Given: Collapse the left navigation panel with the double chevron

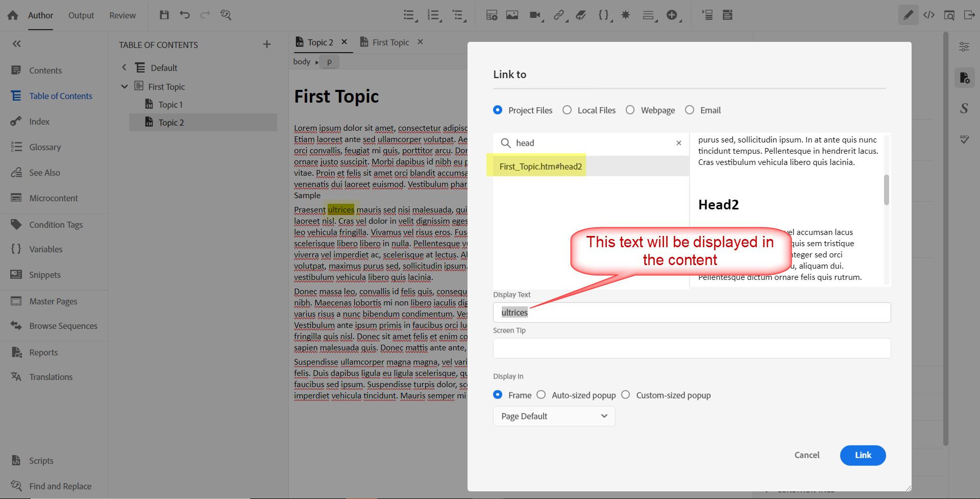Looking at the screenshot, I should (x=16, y=43).
